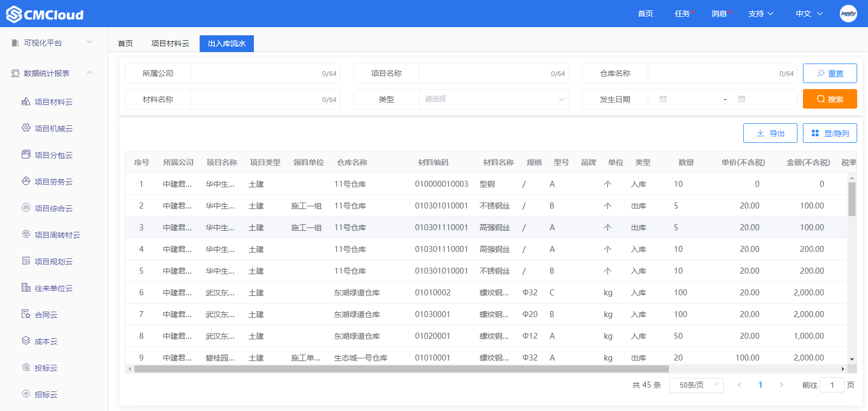Click 施工一组 in row 2
This screenshot has height=411, width=868.
307,206
